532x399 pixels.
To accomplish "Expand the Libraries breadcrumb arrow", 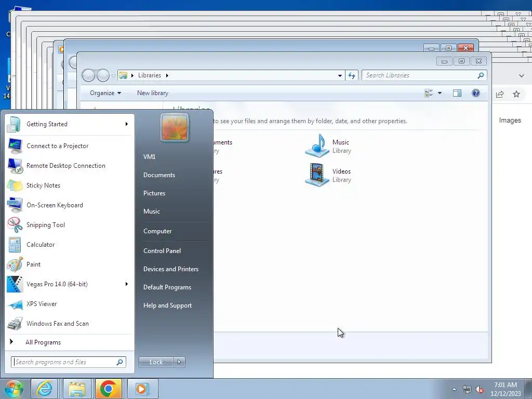I will 167,75.
